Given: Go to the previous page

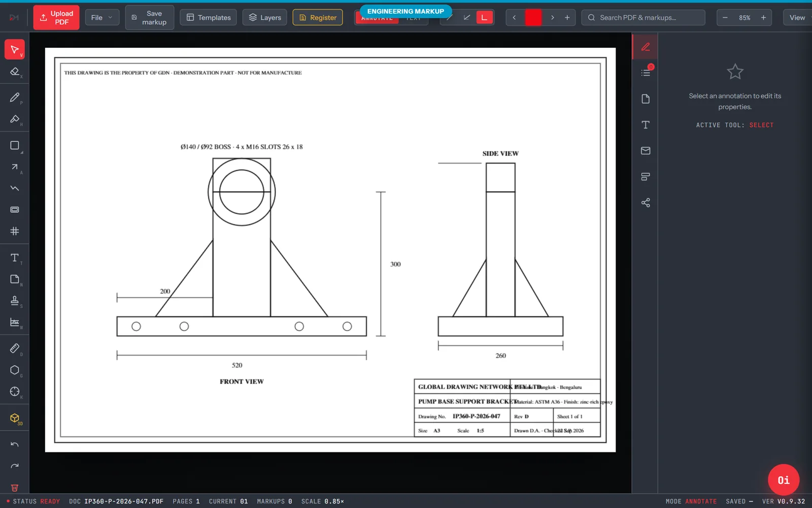Looking at the screenshot, I should tap(514, 17).
